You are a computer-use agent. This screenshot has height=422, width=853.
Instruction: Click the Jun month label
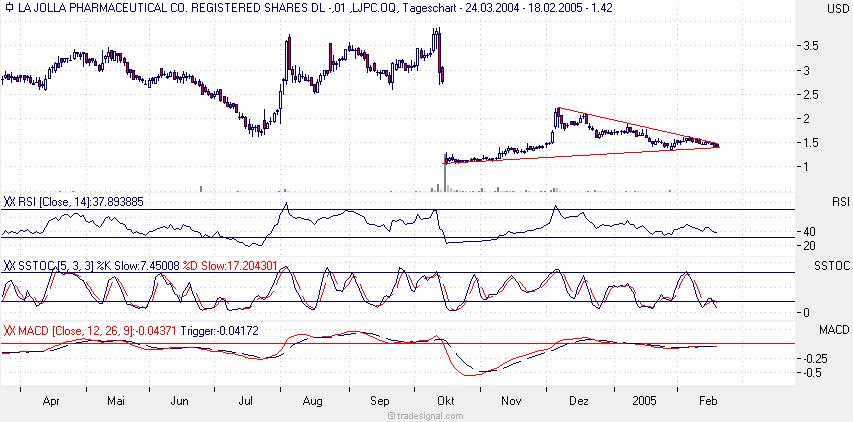tap(180, 401)
